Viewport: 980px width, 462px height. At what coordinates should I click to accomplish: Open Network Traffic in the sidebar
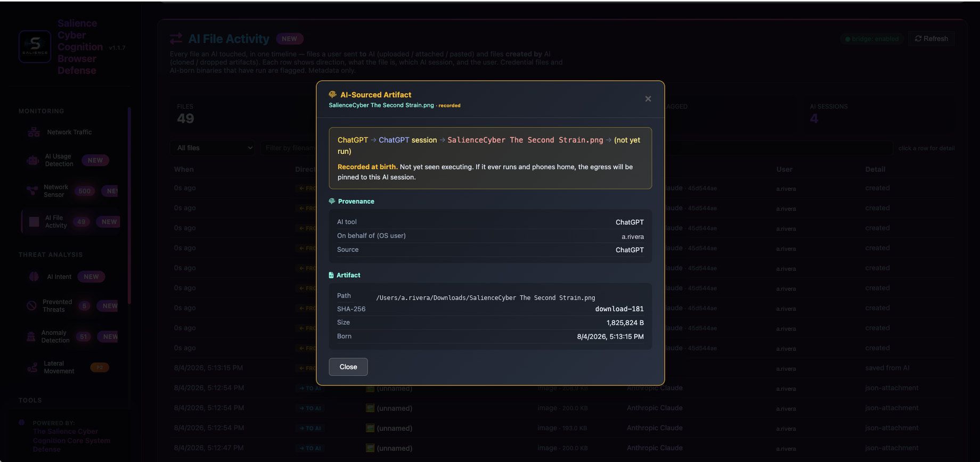[69, 132]
